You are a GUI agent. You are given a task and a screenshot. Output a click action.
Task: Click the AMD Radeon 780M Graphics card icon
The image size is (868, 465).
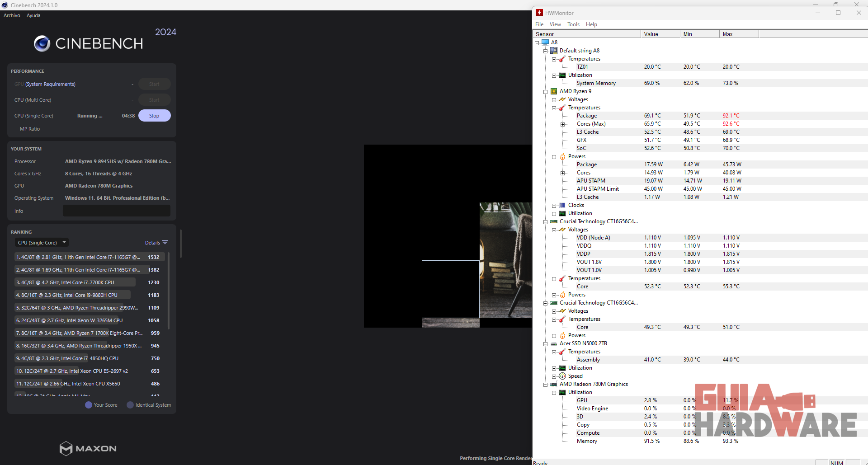554,384
